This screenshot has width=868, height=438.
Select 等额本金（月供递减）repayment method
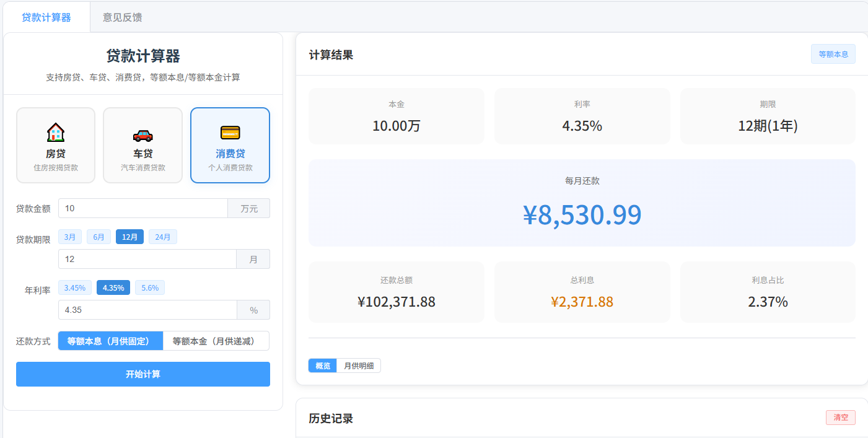point(216,341)
